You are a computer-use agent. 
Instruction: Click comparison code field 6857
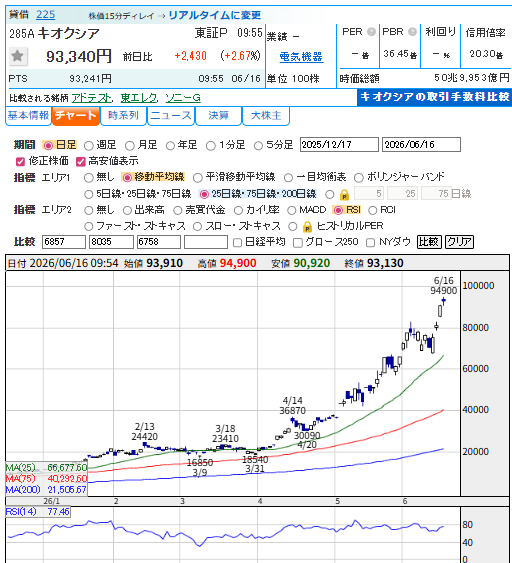[x=64, y=242]
